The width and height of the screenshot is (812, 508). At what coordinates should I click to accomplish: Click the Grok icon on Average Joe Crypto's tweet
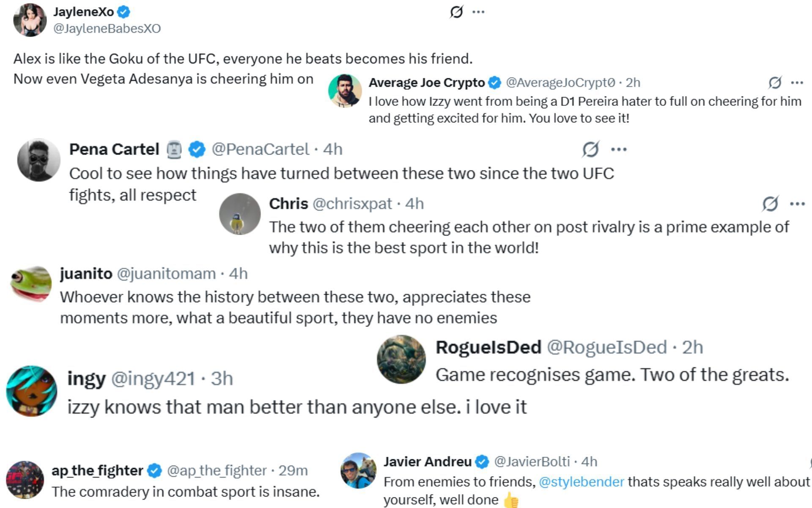[x=775, y=83]
